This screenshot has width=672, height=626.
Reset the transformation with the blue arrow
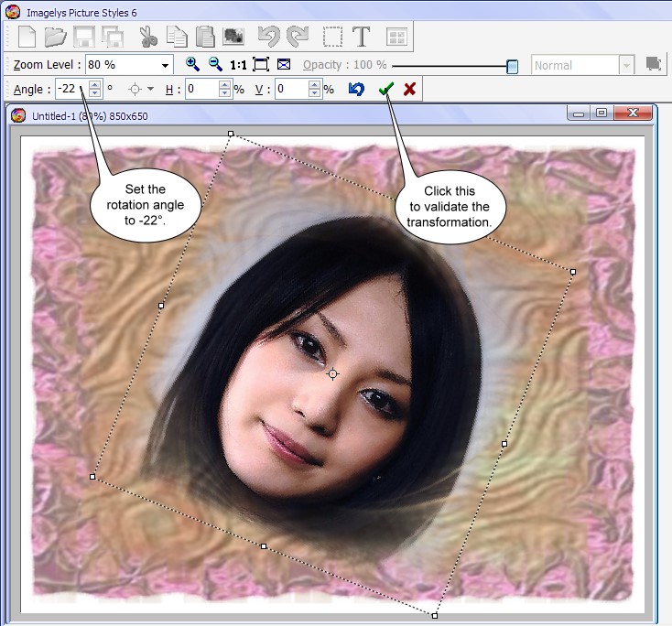[x=356, y=89]
